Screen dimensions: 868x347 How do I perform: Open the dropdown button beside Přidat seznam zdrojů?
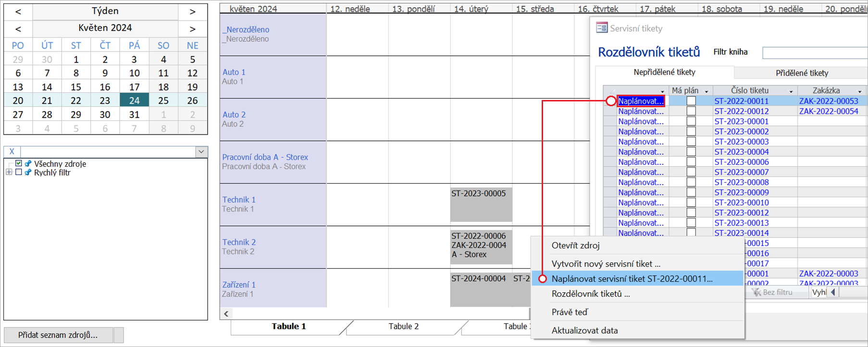pos(118,335)
